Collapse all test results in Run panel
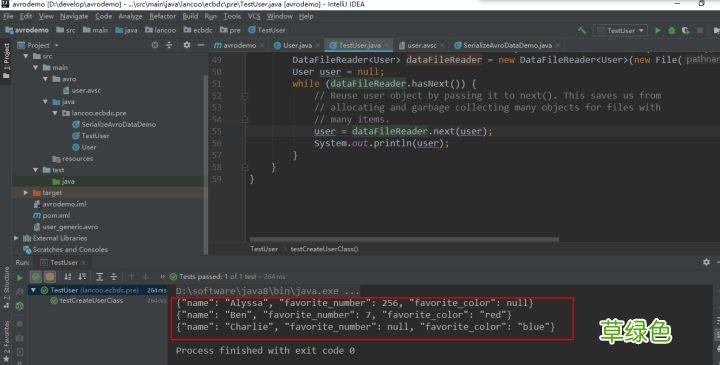 click(113, 276)
